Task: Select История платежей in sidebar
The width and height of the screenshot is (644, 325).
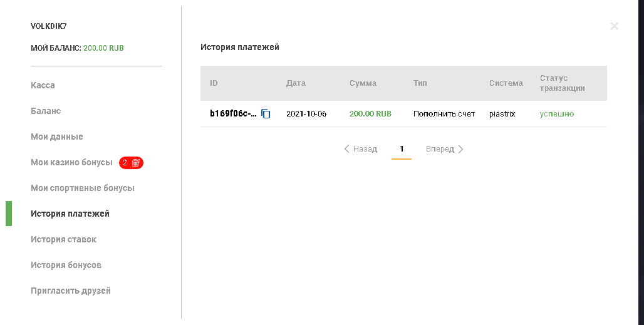Action: (70, 214)
